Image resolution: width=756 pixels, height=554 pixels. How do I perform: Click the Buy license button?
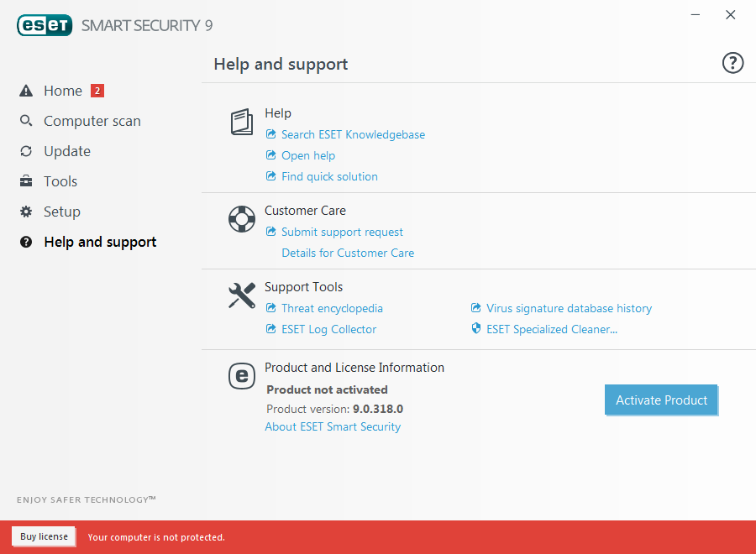tap(43, 536)
